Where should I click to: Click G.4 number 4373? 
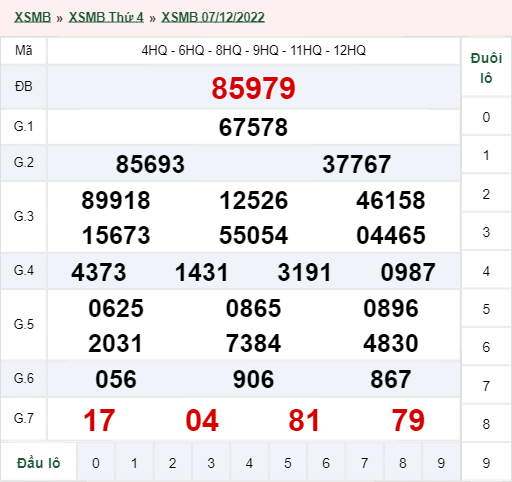[99, 272]
